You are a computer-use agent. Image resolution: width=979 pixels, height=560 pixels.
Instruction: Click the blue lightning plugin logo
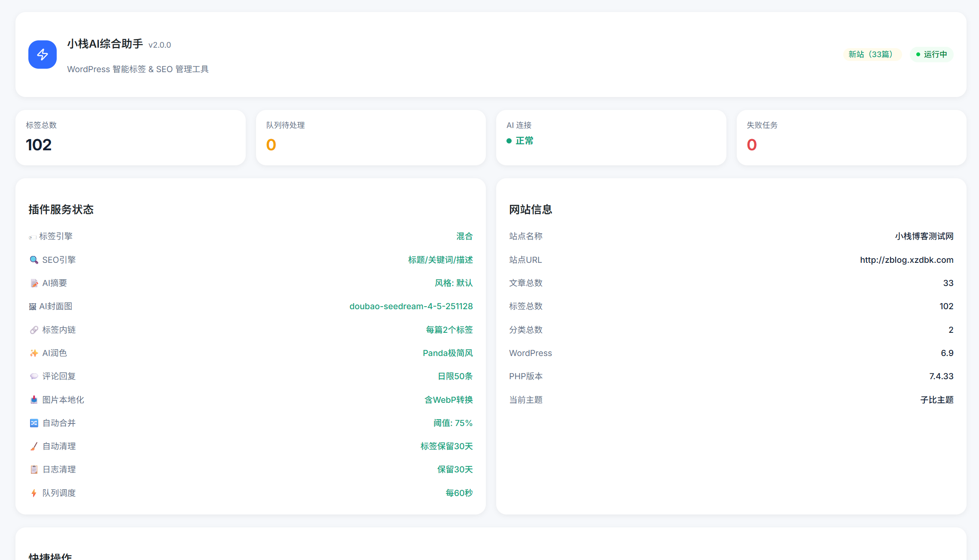43,55
